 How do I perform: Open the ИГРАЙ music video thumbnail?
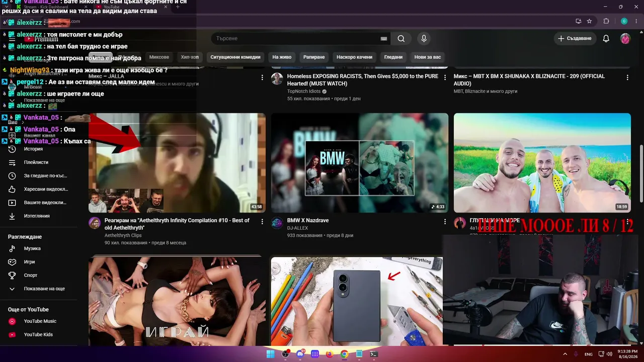coord(177,302)
